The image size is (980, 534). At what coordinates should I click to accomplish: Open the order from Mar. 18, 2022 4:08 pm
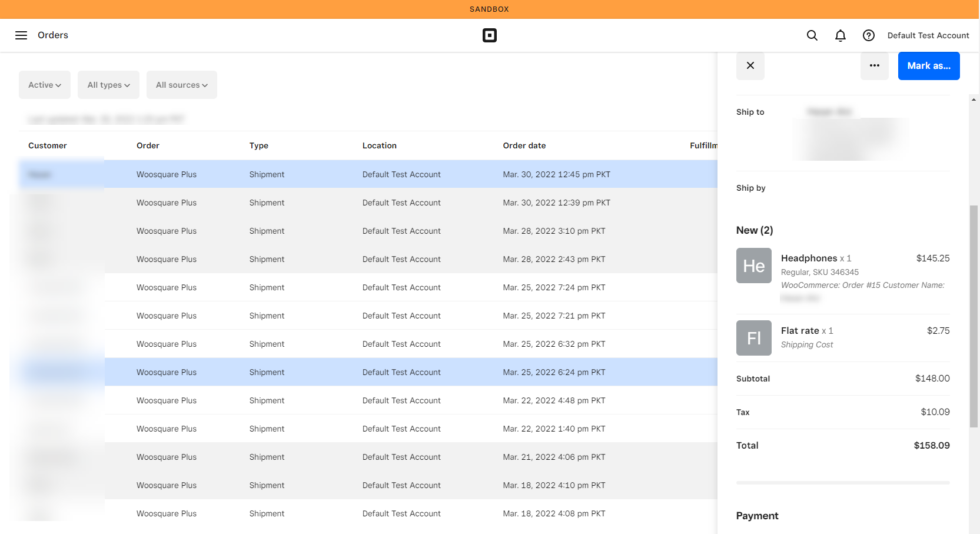pos(368,513)
